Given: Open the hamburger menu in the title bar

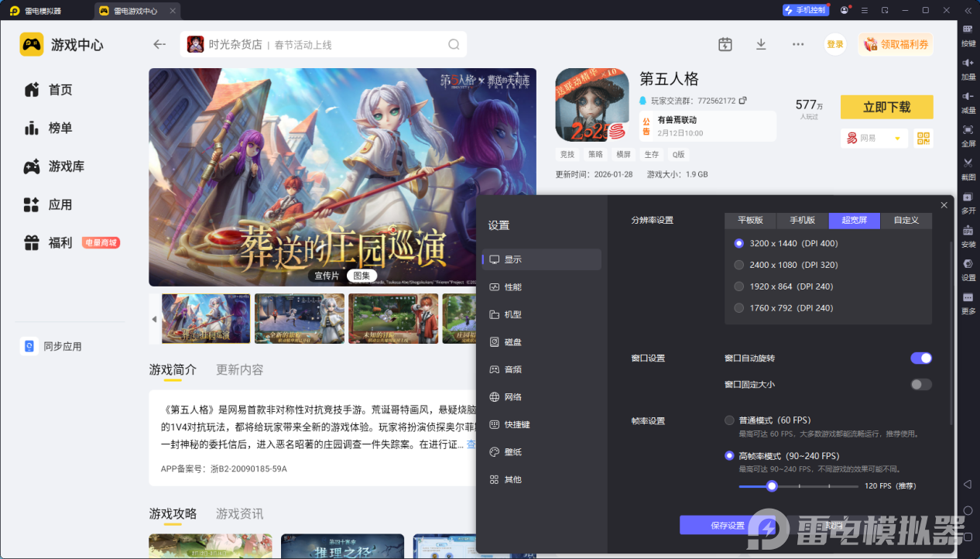Looking at the screenshot, I should [864, 11].
